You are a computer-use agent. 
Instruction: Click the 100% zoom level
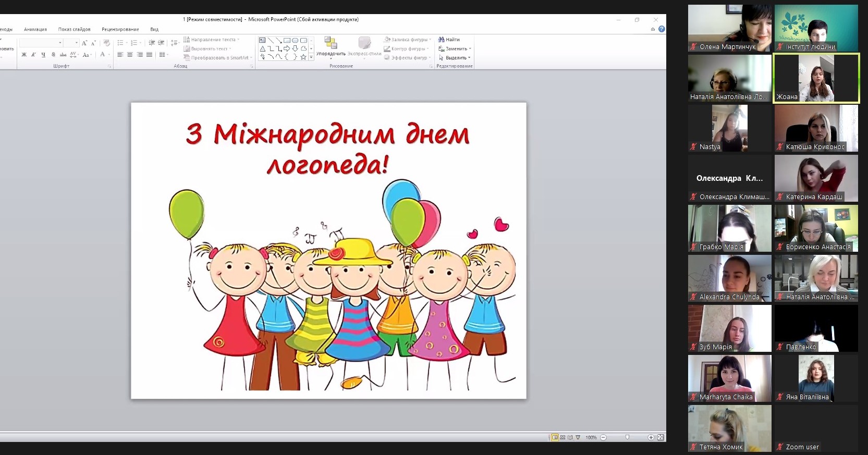pyautogui.click(x=591, y=437)
